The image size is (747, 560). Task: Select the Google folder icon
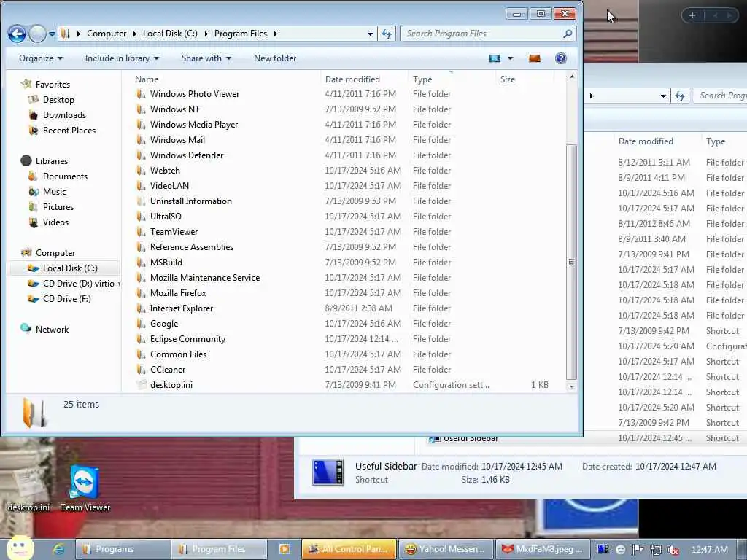pos(141,323)
